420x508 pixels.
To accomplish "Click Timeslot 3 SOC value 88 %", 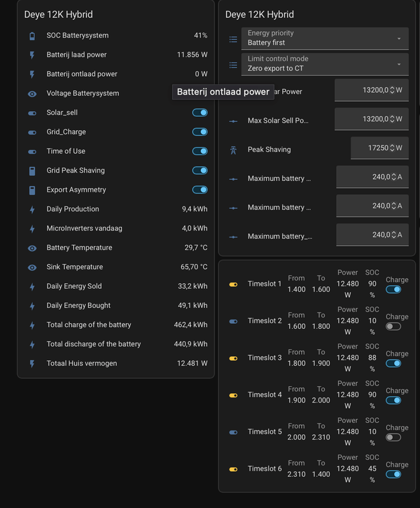I will click(x=372, y=363).
